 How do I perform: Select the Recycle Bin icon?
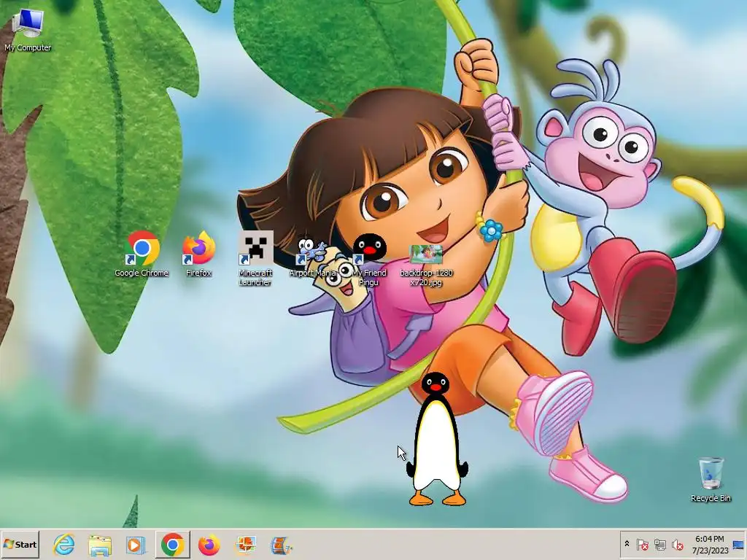[x=711, y=480]
